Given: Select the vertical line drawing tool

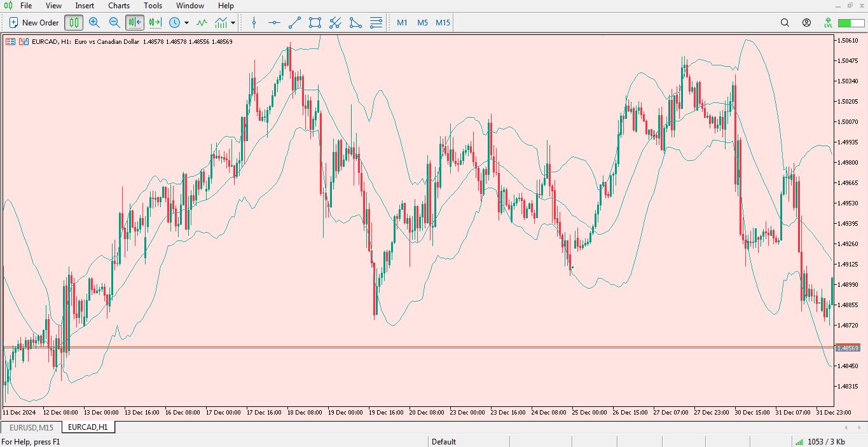Looking at the screenshot, I should [x=254, y=23].
